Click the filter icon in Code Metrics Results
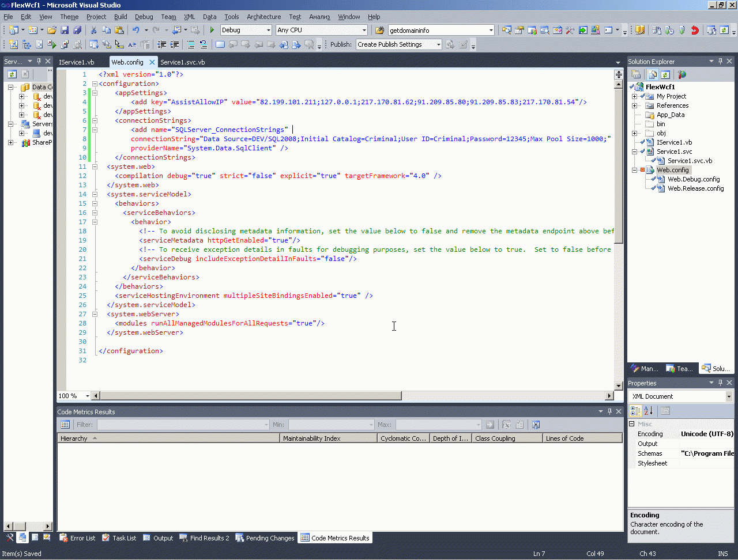The width and height of the screenshot is (738, 560). pyautogui.click(x=65, y=425)
